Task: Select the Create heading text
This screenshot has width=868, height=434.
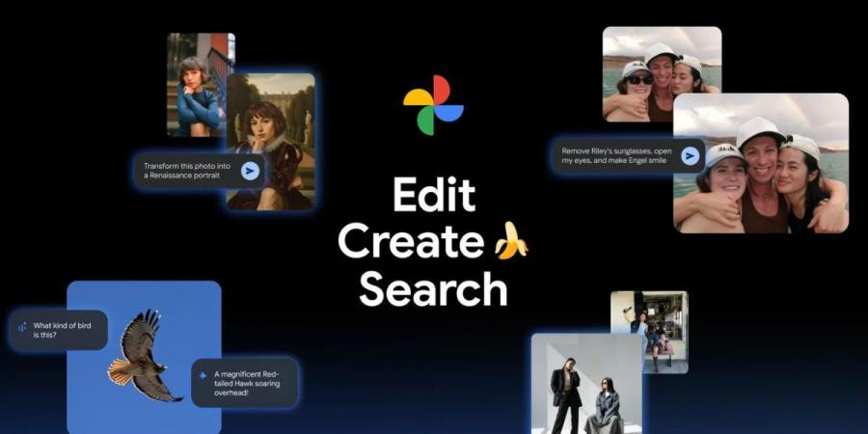Action: coord(412,240)
